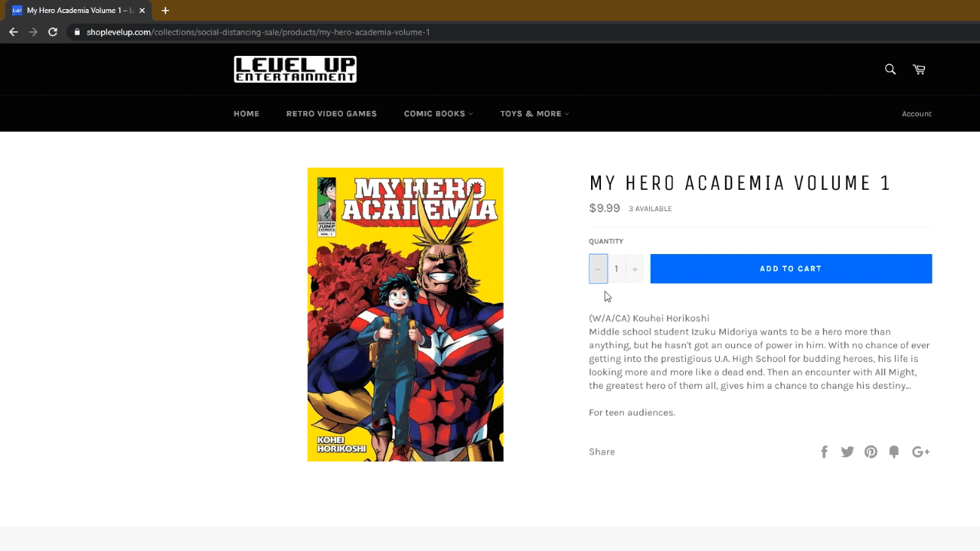Share via Fancy icon
The width and height of the screenshot is (980, 551).
[894, 452]
